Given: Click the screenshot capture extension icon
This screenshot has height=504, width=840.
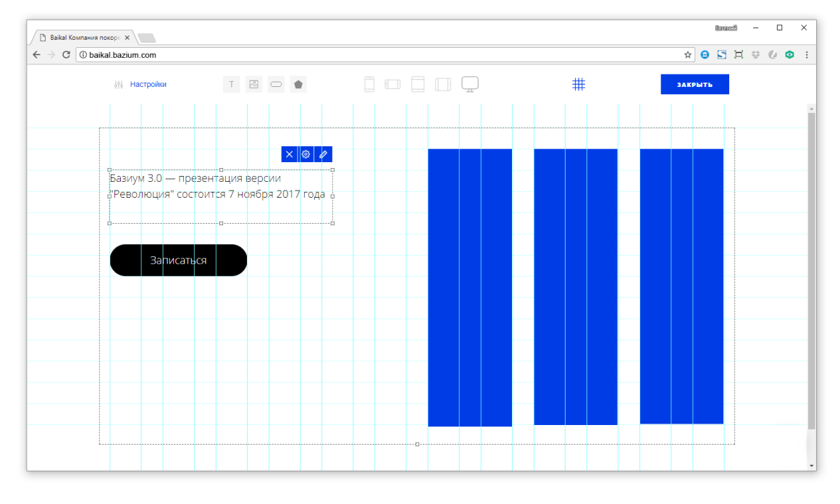Looking at the screenshot, I should pyautogui.click(x=739, y=54).
